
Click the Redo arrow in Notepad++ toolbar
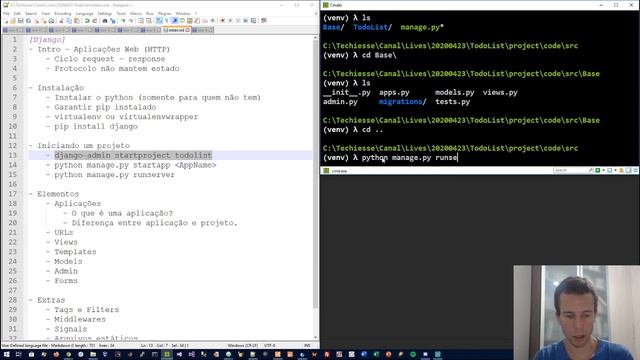(x=95, y=20)
